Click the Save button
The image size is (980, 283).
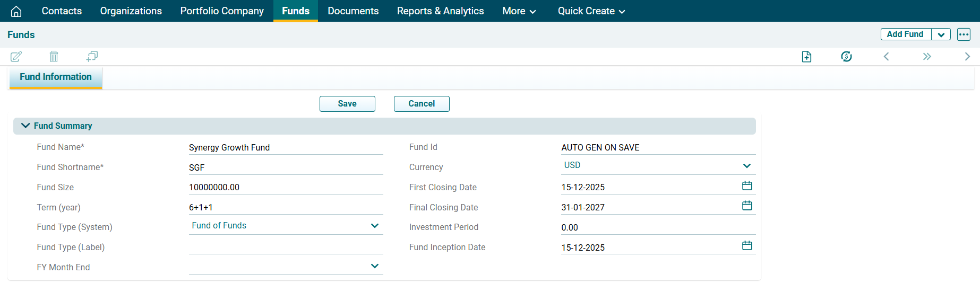347,104
